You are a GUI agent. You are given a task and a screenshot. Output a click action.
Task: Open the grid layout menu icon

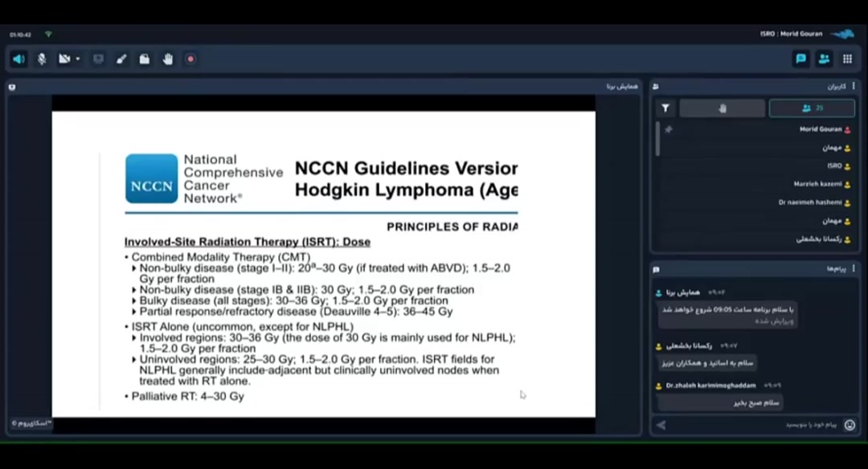click(x=847, y=59)
